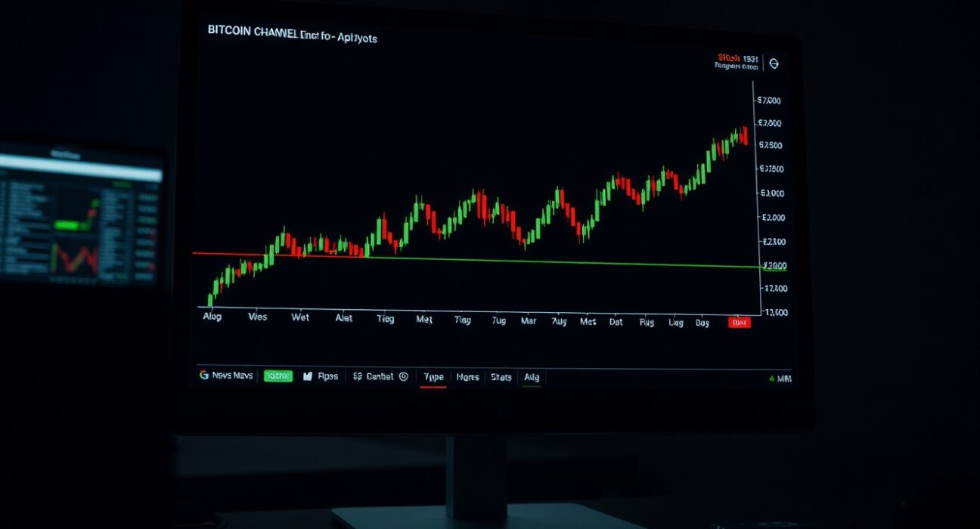Click the round clock icon after Canbet
980x529 pixels.
pyautogui.click(x=403, y=376)
